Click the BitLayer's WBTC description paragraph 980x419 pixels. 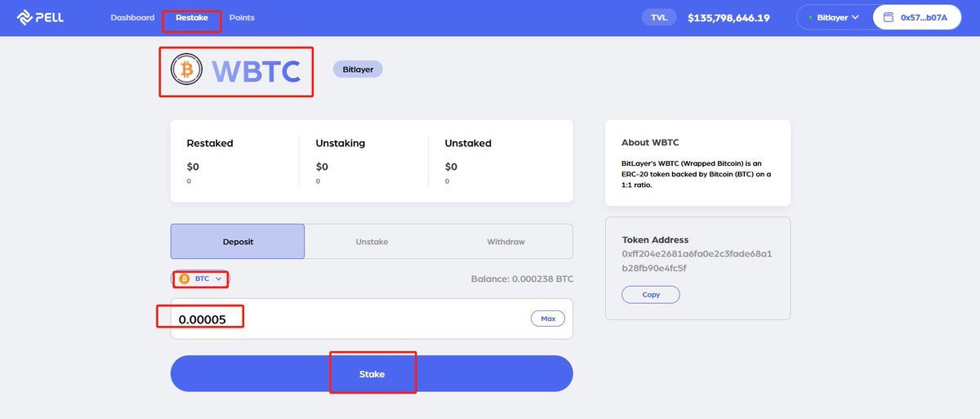tap(696, 174)
